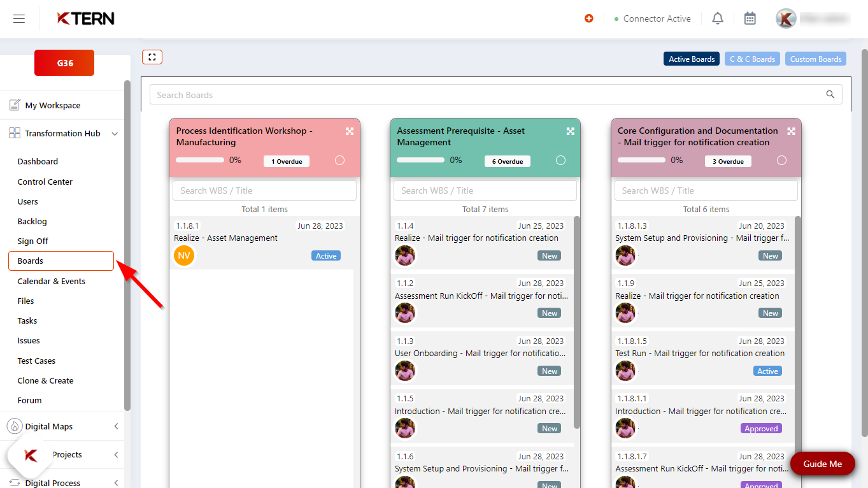Open the Forum sidebar item
Viewport: 868px width, 488px height.
29,400
